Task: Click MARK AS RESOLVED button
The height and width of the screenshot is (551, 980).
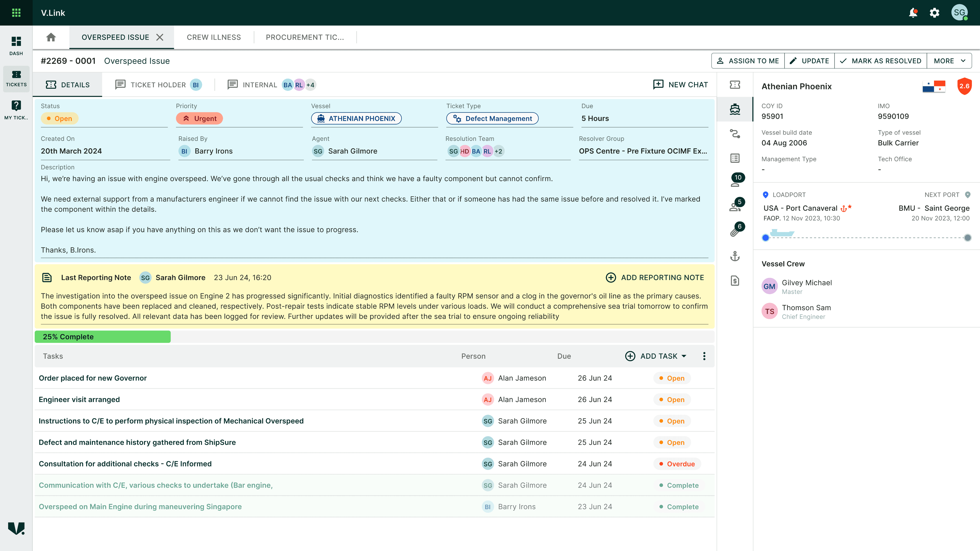Action: [880, 61]
